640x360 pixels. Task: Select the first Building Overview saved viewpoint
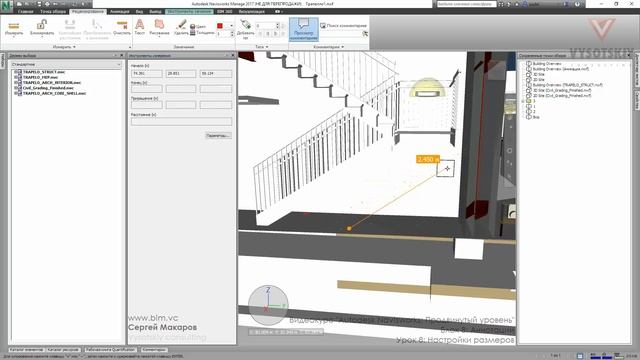(547, 64)
